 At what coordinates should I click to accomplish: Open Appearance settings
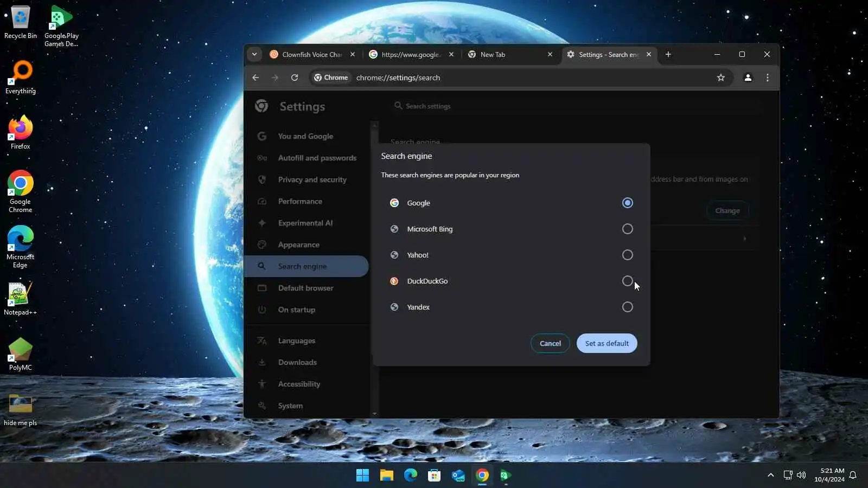click(306, 245)
